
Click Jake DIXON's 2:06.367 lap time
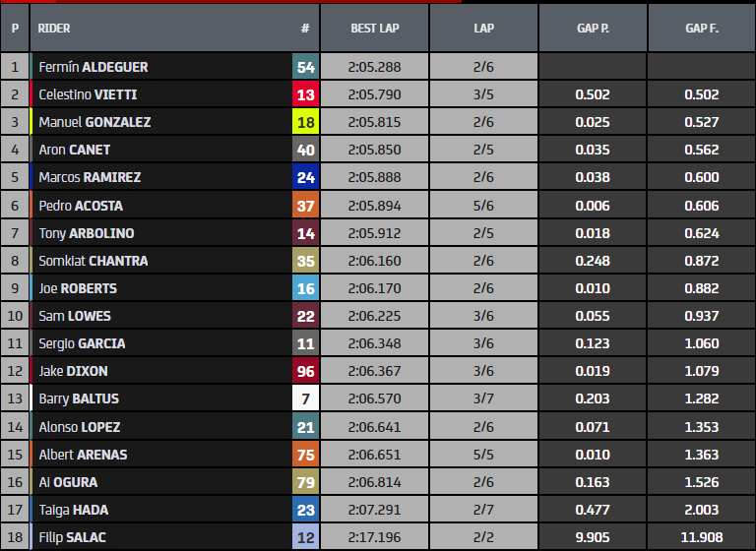[x=374, y=372]
